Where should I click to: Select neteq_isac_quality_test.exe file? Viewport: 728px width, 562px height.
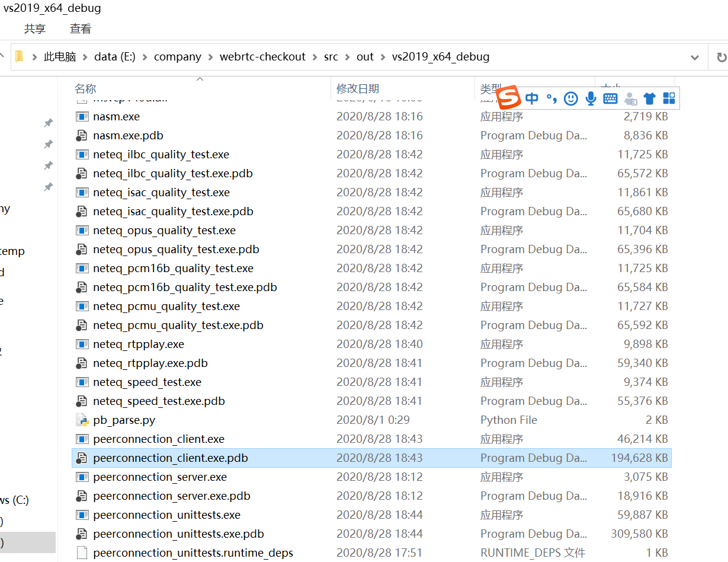[x=161, y=193]
